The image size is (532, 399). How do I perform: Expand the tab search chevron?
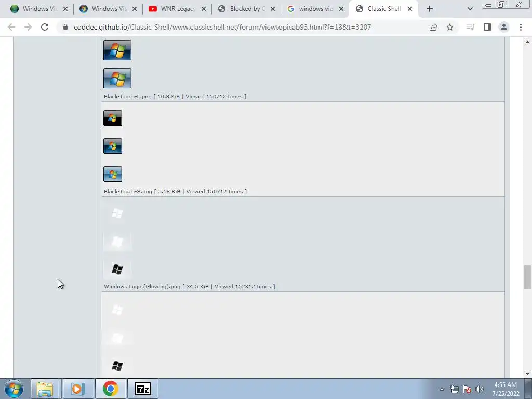click(470, 9)
